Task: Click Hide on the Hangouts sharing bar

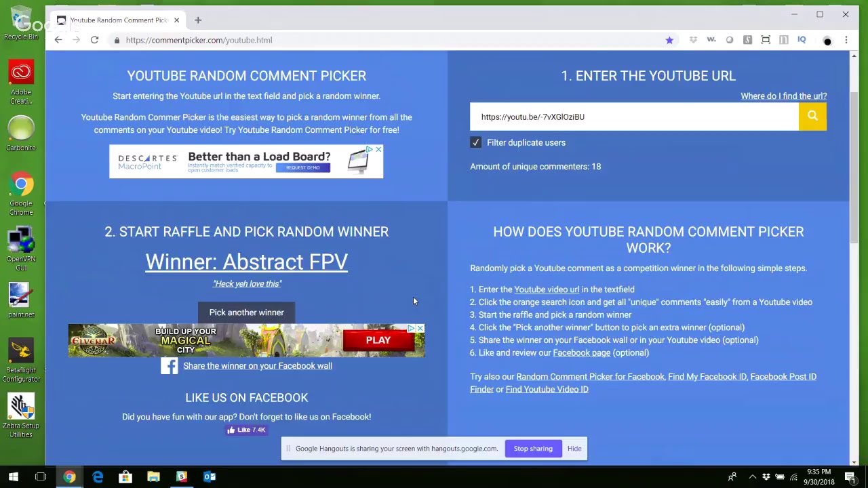Action: pyautogui.click(x=574, y=449)
